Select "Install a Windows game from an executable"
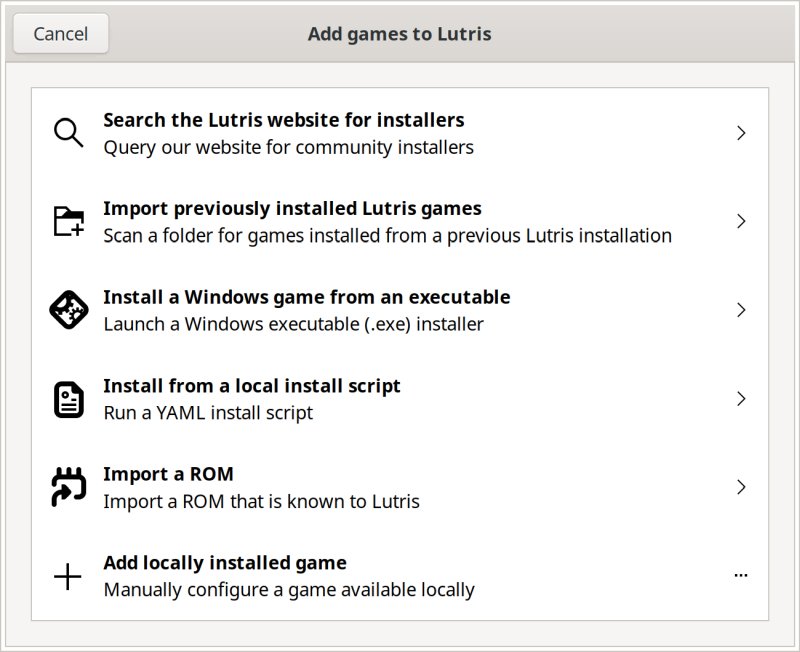 pos(306,297)
